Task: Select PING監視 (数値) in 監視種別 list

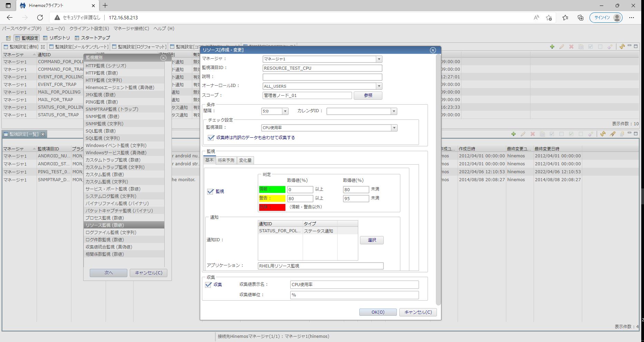Action: pyautogui.click(x=124, y=102)
